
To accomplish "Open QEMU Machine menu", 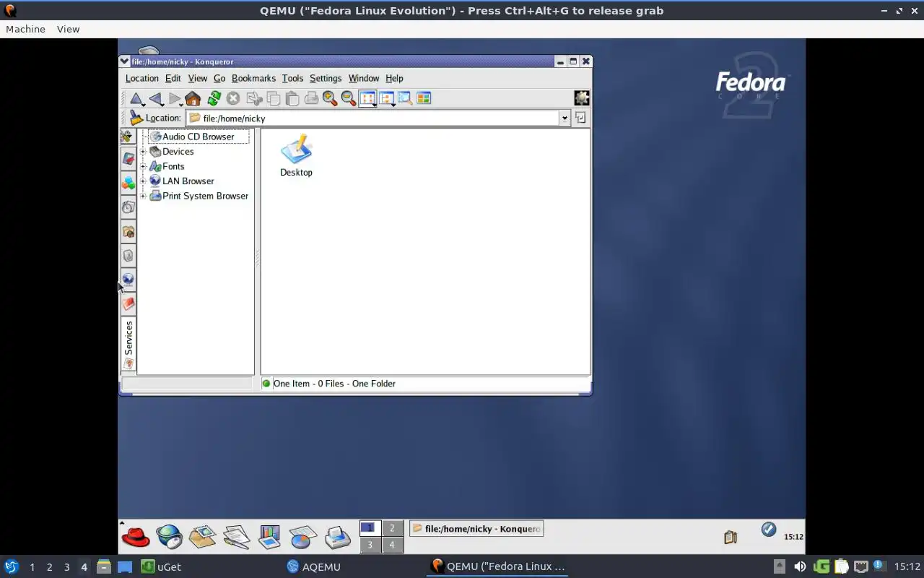I will point(25,29).
